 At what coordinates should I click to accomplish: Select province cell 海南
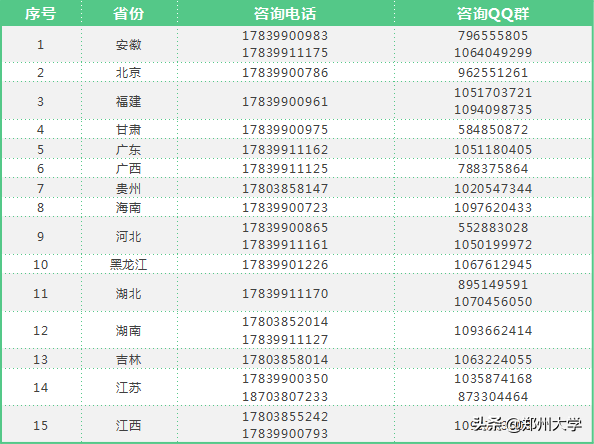pos(128,208)
